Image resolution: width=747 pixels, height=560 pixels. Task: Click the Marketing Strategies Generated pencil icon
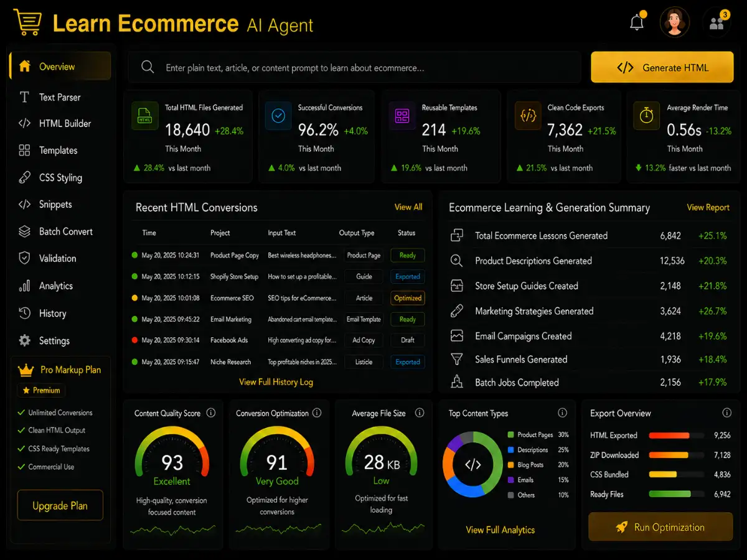(457, 310)
